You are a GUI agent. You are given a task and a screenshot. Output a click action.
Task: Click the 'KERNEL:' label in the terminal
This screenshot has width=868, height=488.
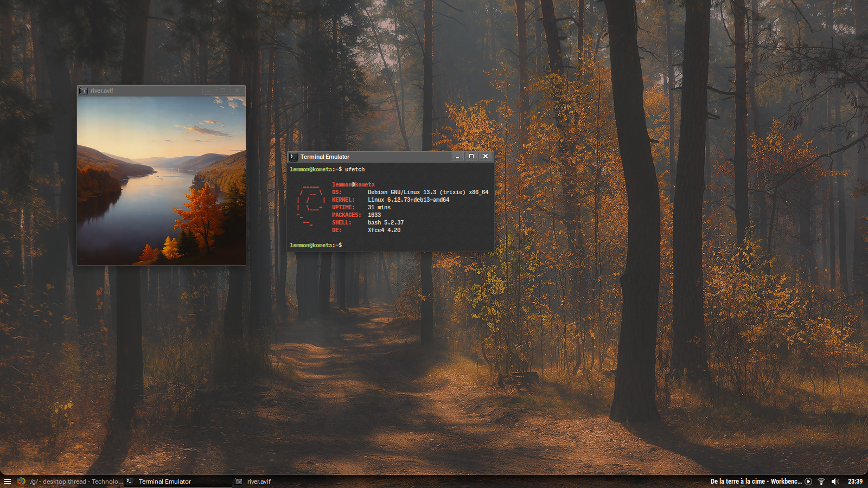pos(343,200)
